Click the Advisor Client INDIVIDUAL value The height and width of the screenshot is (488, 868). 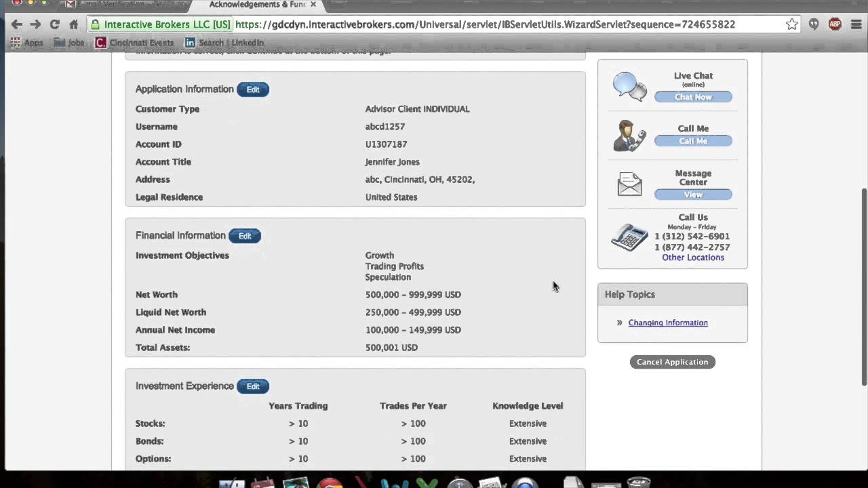(x=417, y=109)
